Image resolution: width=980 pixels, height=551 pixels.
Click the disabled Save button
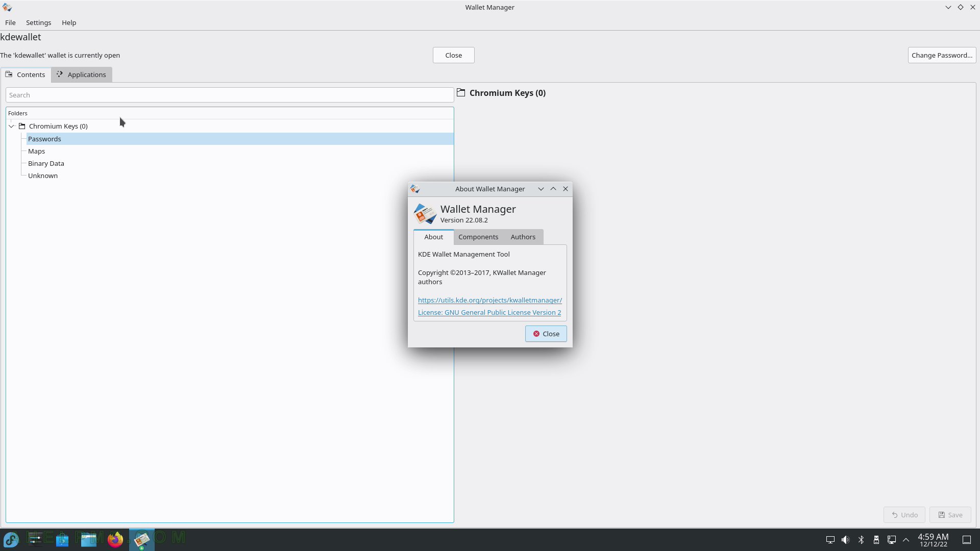click(950, 515)
